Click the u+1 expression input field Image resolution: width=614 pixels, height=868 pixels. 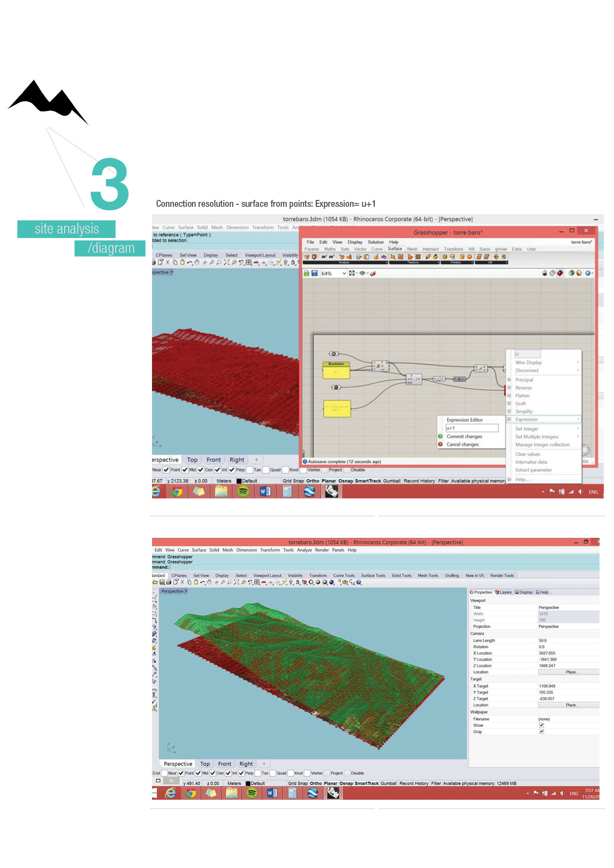[x=471, y=428]
